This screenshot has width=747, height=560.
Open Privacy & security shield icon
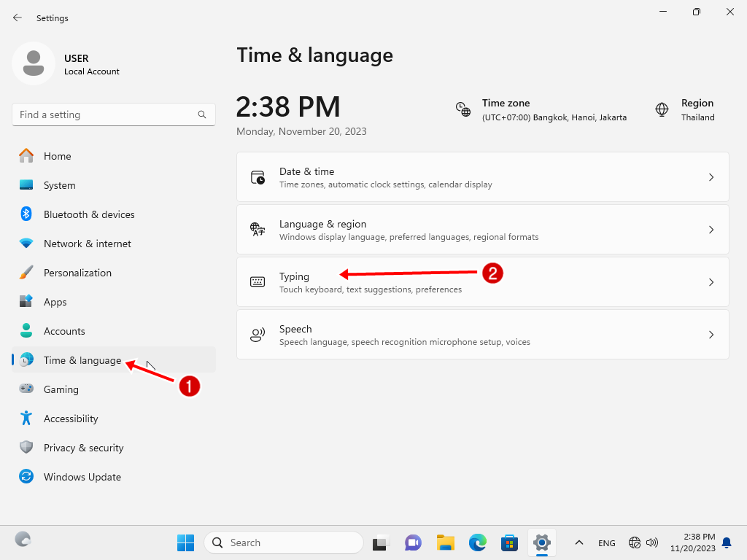(26, 448)
